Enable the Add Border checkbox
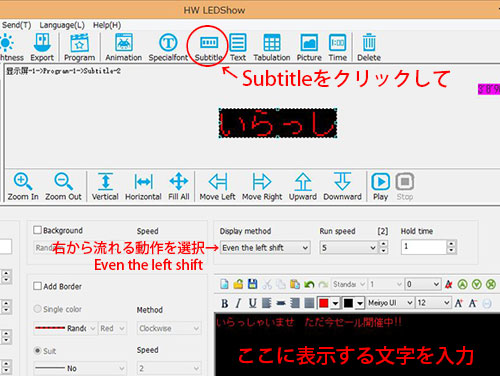 pos(37,286)
